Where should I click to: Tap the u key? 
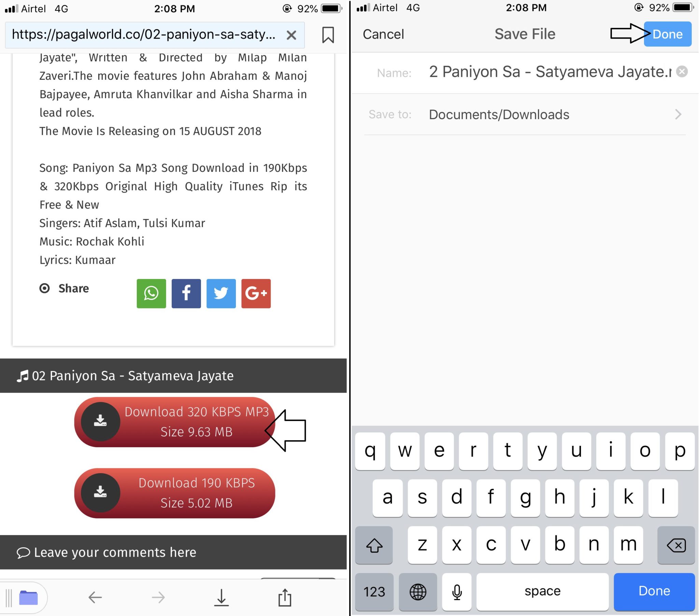pos(576,451)
